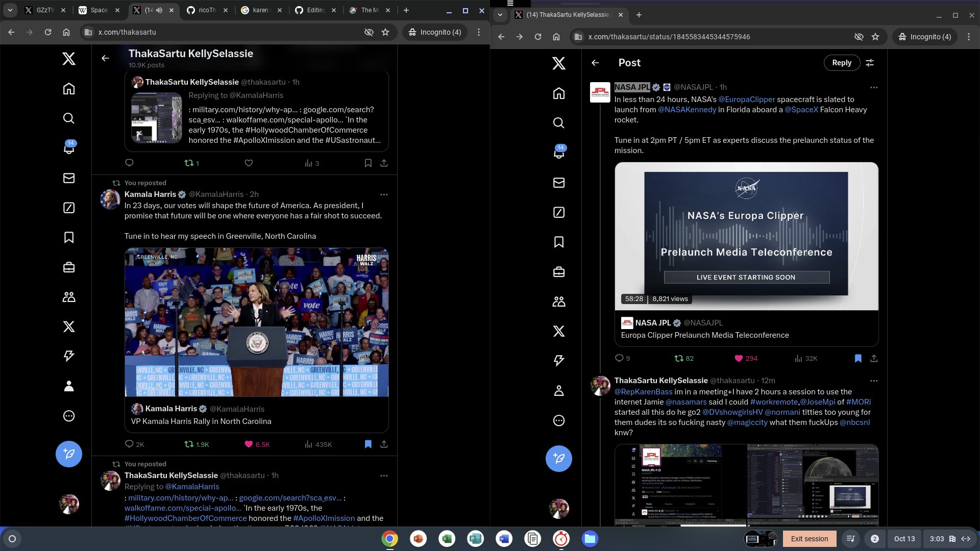Open Chrome menu in right window
980x551 pixels.
pyautogui.click(x=968, y=37)
